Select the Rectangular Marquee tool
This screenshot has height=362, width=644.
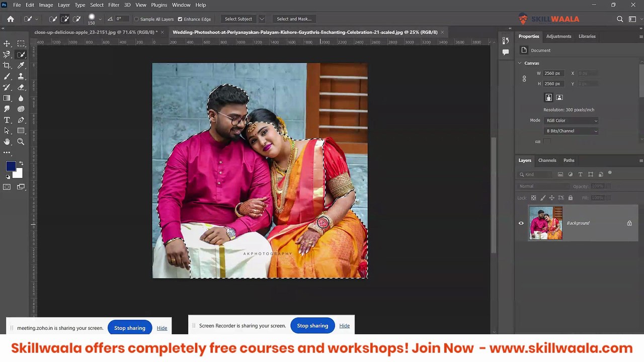[21, 44]
